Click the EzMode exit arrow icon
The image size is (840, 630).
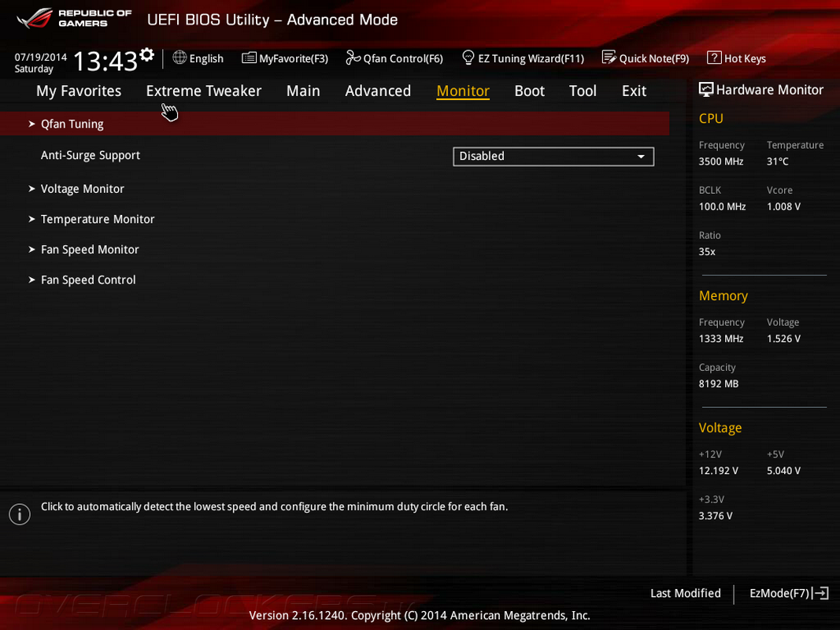coord(821,593)
